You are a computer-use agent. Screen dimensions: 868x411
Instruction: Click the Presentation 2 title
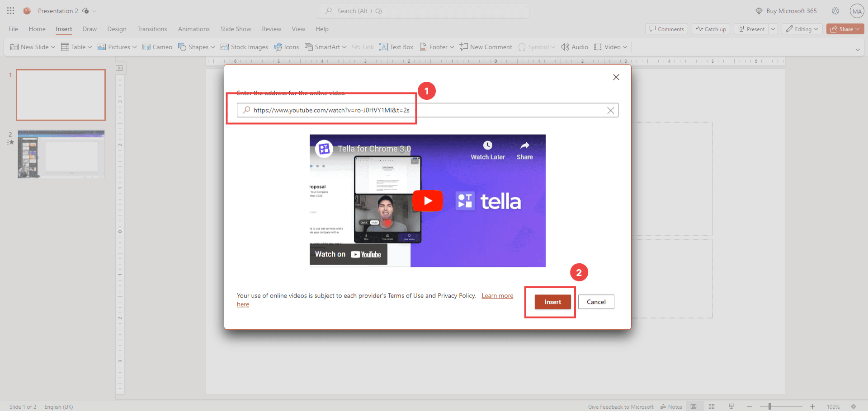[x=58, y=11]
